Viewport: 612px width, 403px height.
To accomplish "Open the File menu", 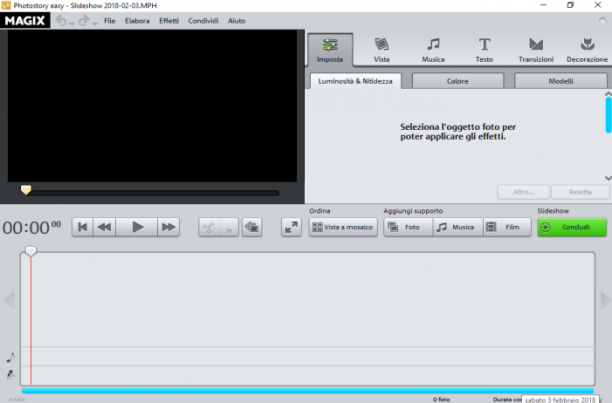I will 110,21.
